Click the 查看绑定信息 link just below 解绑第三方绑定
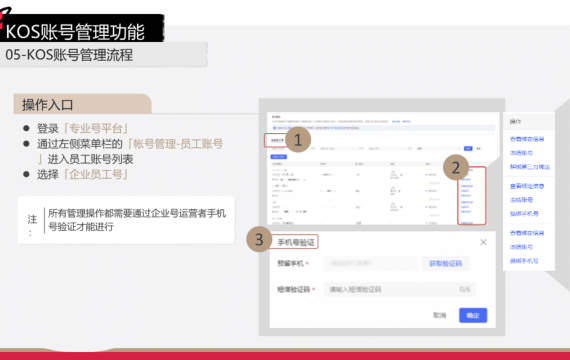Image resolution: width=570 pixels, height=360 pixels. tap(527, 186)
